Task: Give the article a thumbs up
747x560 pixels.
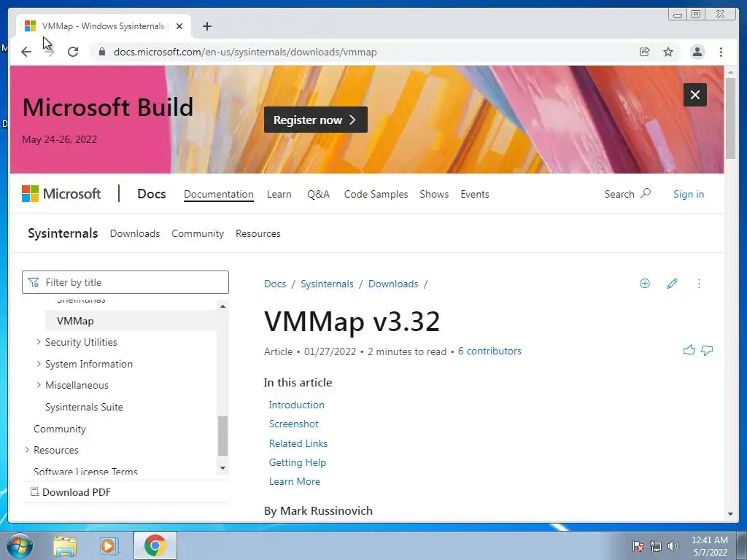Action: tap(689, 351)
